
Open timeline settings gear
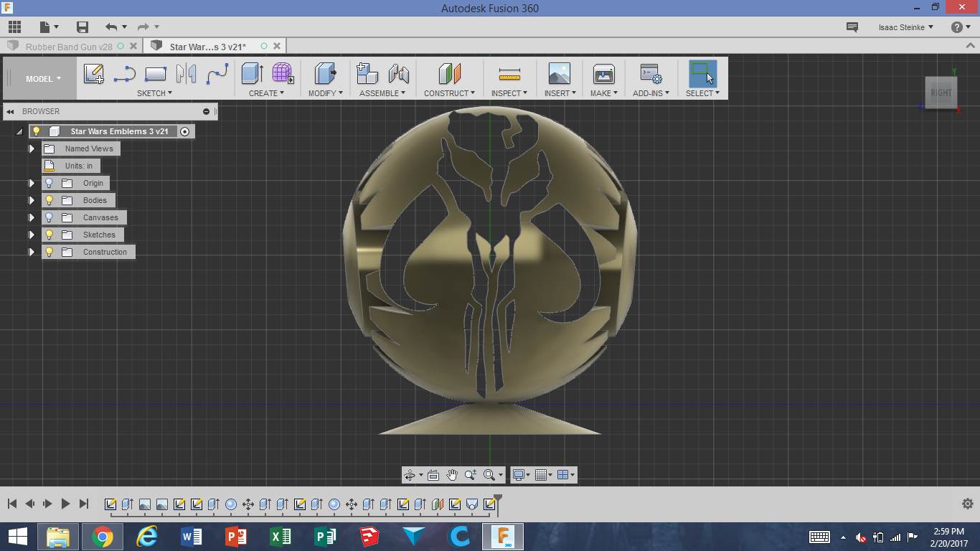(967, 504)
